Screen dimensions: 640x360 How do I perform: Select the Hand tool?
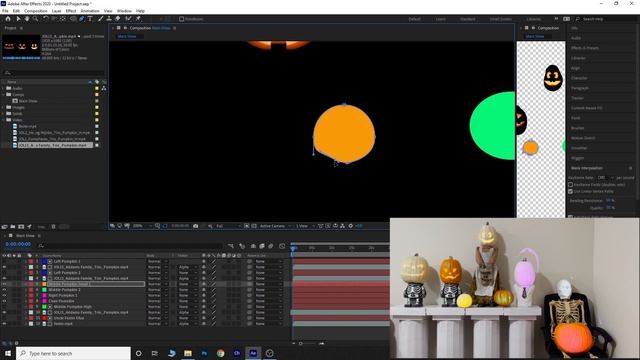[27, 19]
